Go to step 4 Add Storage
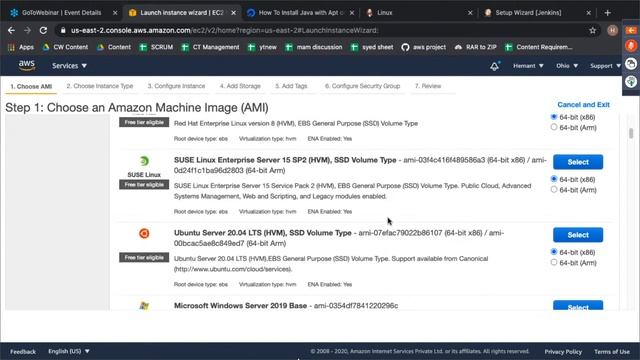The width and height of the screenshot is (640, 360). [x=240, y=86]
